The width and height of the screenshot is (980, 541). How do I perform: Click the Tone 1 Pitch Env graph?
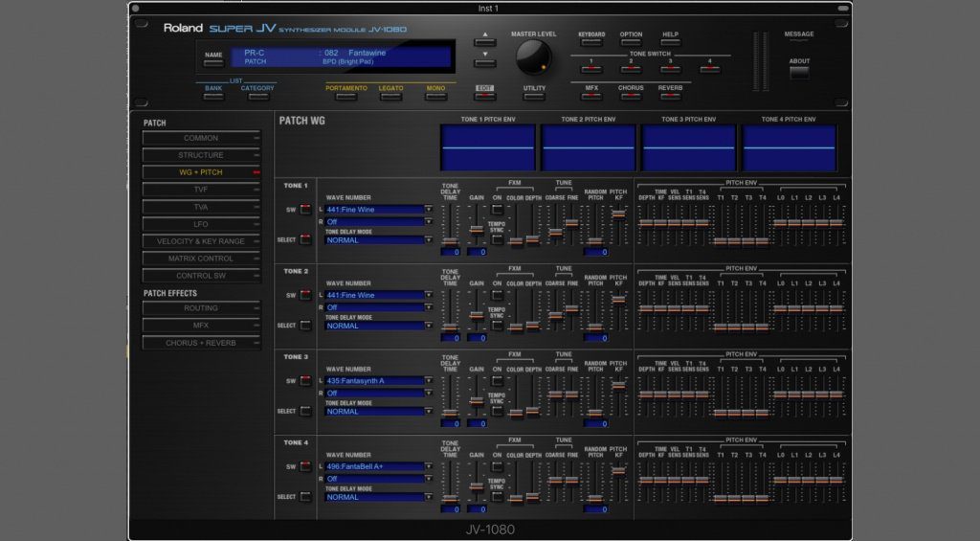(487, 147)
